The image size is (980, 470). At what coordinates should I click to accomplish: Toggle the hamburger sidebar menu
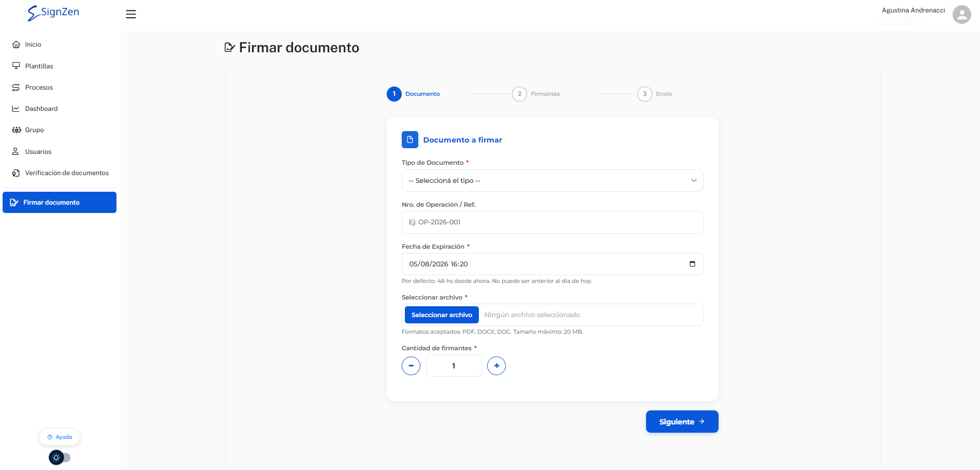[x=131, y=15]
